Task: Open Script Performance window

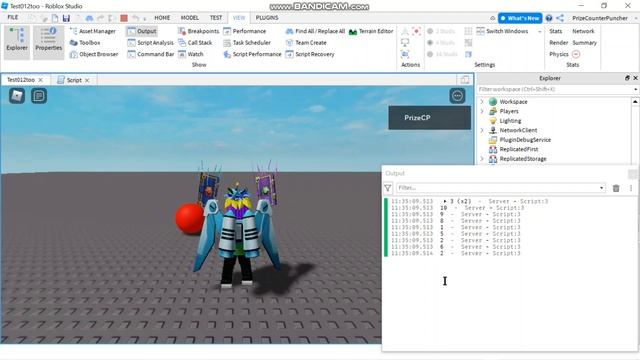Action: click(x=252, y=54)
